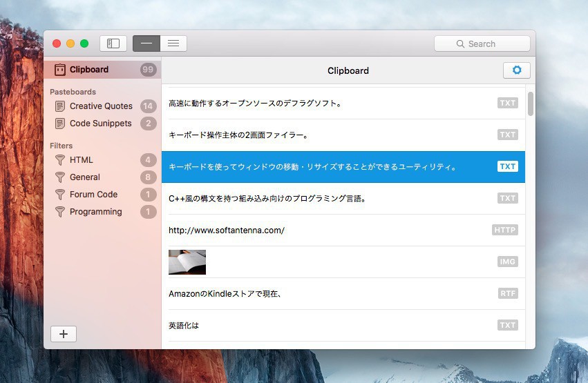Click the General filter funnel icon
Screen dimensions: 588x383
(59, 177)
